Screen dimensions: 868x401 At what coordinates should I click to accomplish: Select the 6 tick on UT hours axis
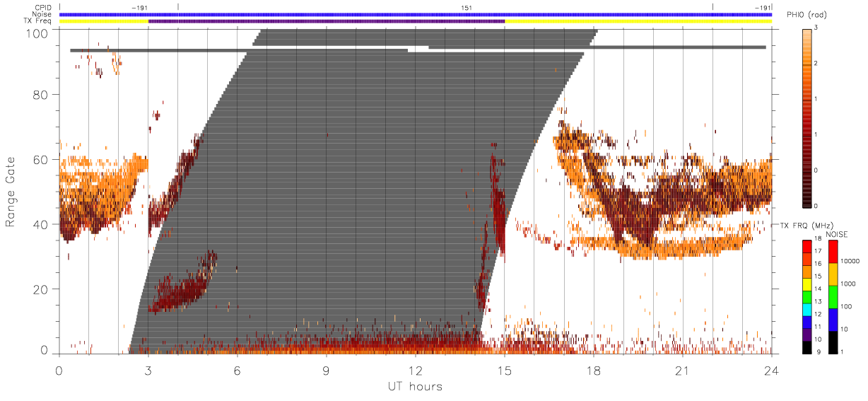click(x=237, y=370)
